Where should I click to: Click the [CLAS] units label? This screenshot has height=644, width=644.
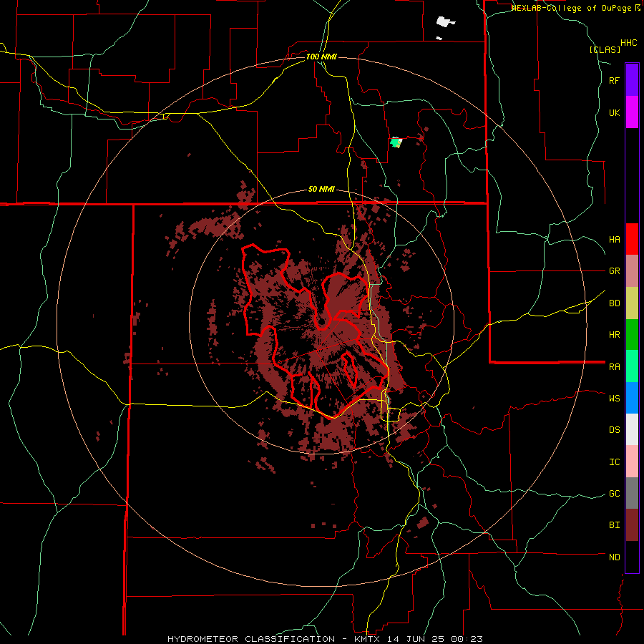[605, 49]
